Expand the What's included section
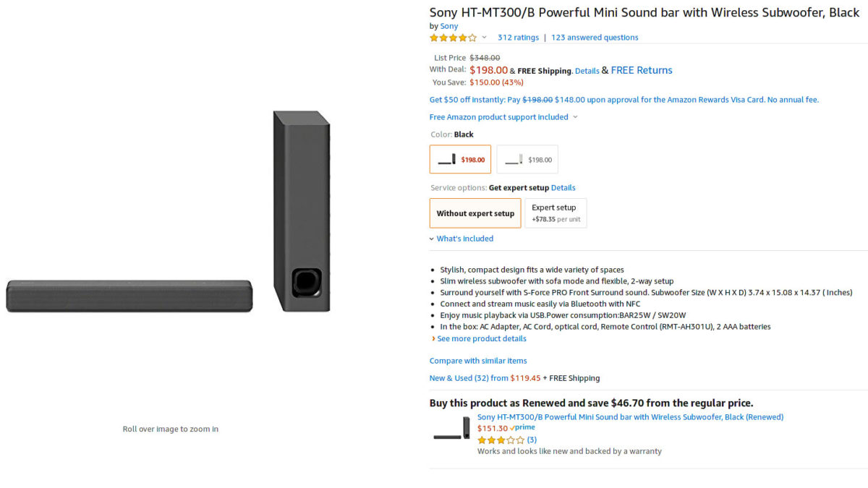The height and width of the screenshot is (488, 868). point(464,239)
